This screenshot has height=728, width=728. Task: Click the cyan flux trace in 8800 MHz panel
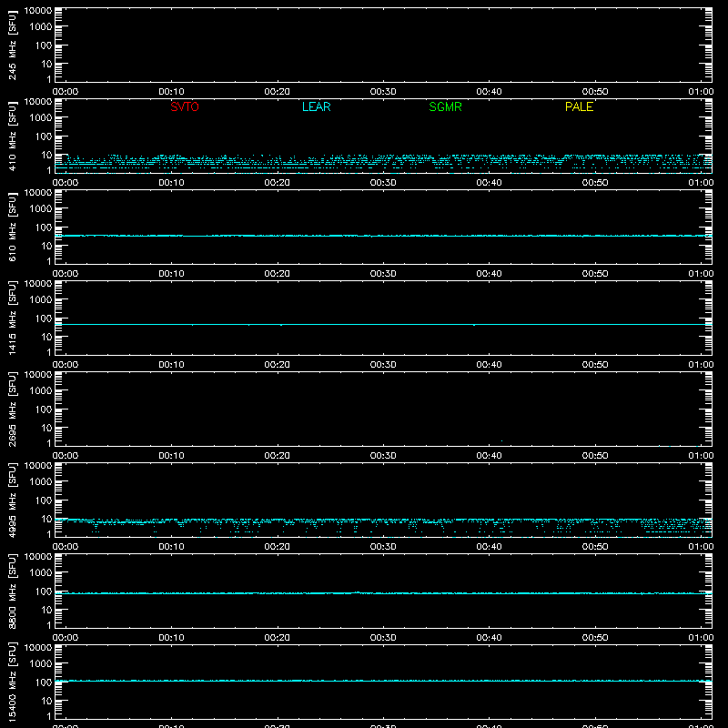click(x=383, y=593)
